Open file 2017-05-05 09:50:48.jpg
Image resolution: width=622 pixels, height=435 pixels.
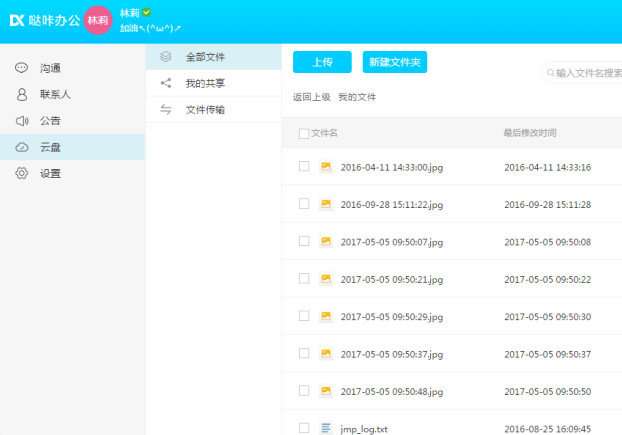392,391
